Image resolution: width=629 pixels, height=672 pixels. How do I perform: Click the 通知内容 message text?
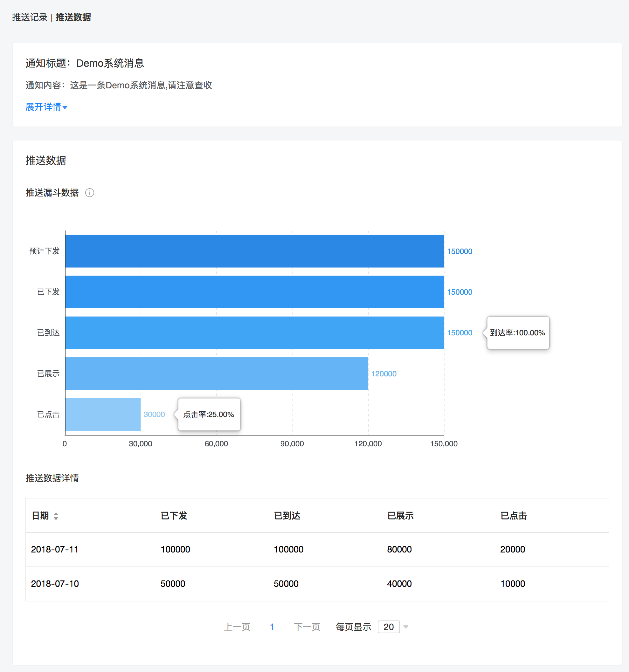tap(119, 85)
